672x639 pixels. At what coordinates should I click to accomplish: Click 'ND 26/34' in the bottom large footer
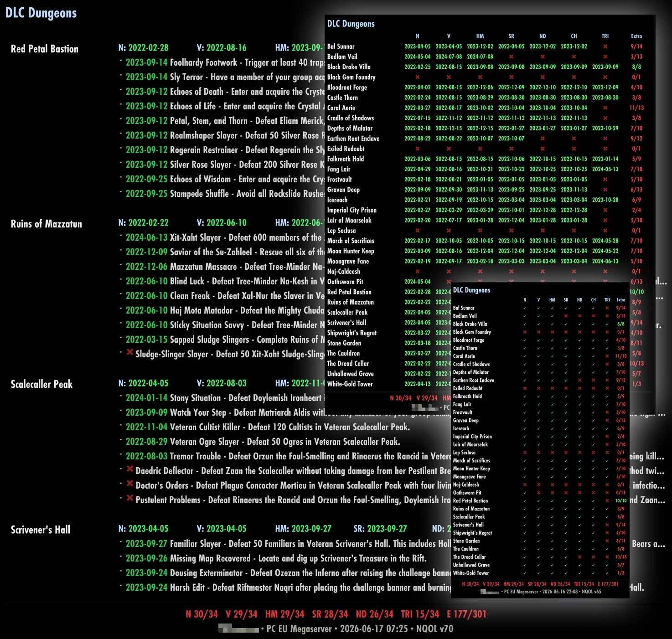[375, 614]
